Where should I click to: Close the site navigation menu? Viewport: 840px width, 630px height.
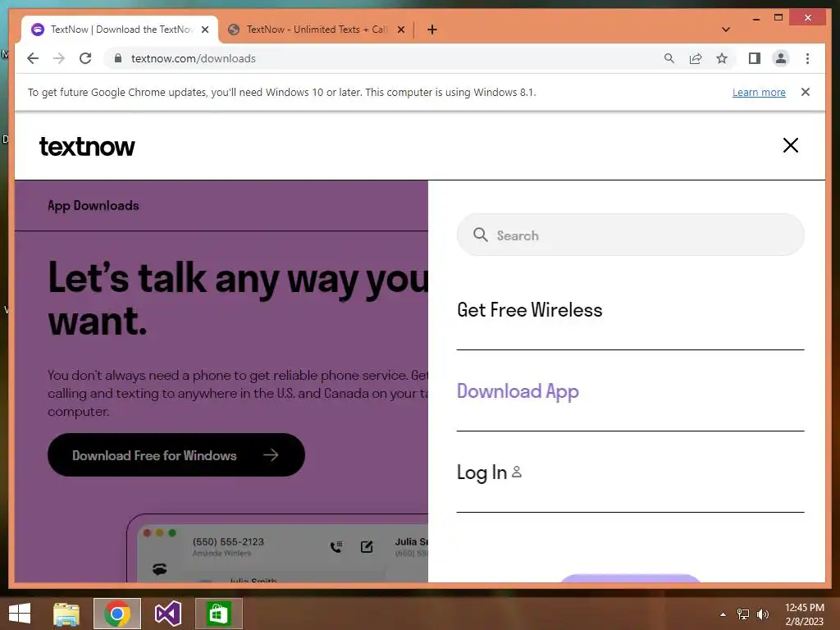click(x=791, y=145)
